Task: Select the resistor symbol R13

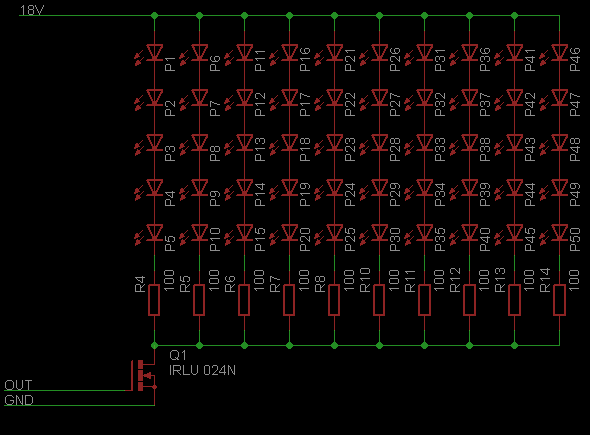Action: [514, 300]
